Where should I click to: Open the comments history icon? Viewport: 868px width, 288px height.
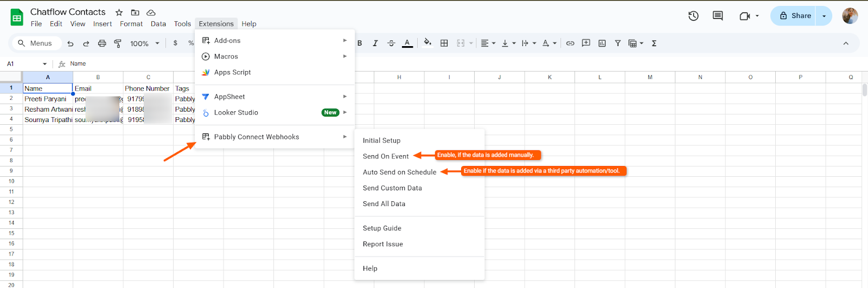718,16
